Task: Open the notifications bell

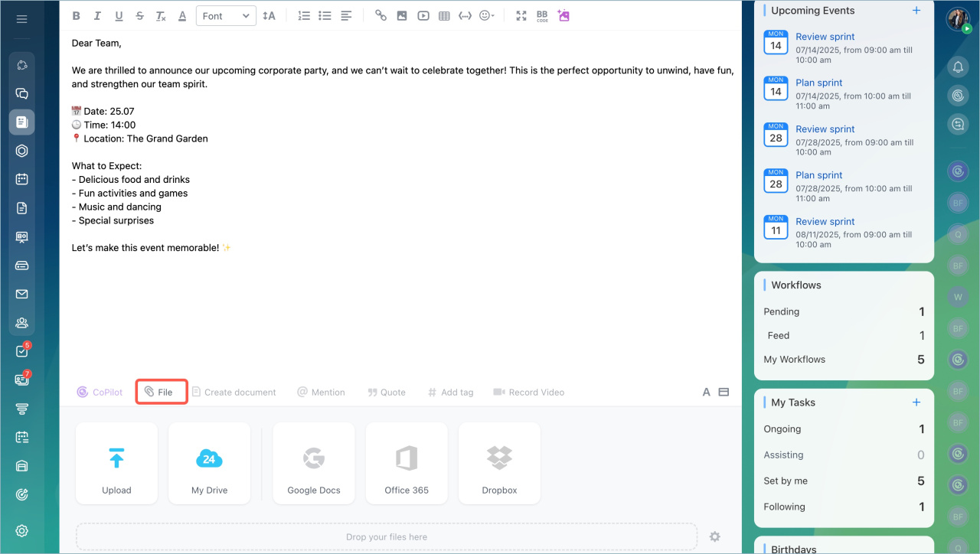Action: point(958,67)
